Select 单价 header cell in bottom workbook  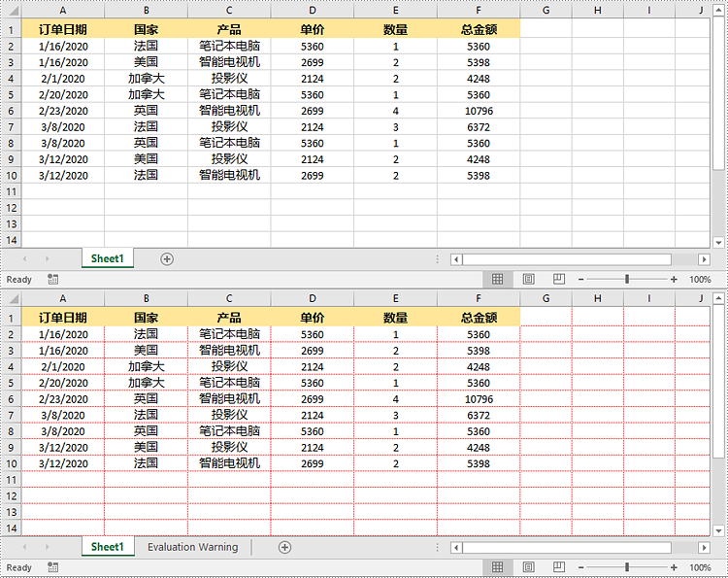312,318
